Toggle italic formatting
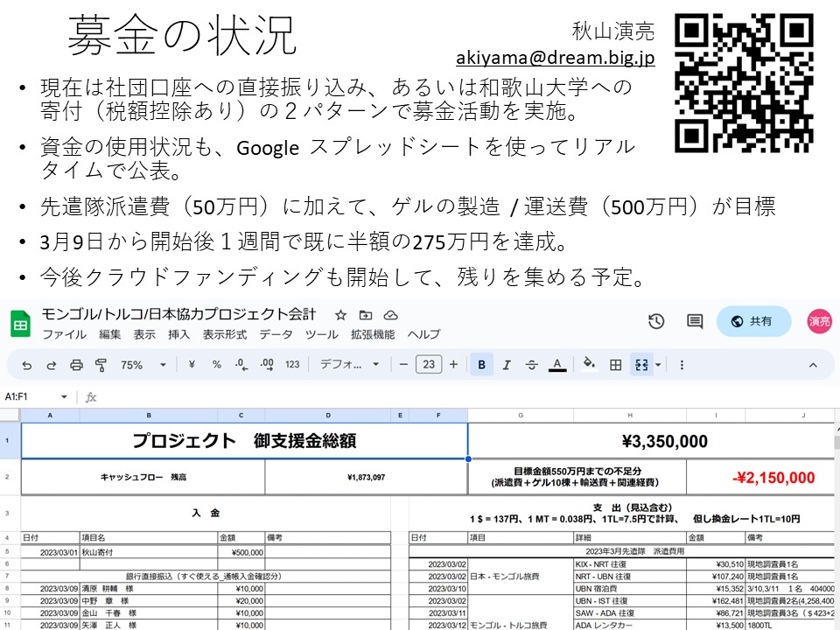This screenshot has width=840, height=630. [x=506, y=365]
